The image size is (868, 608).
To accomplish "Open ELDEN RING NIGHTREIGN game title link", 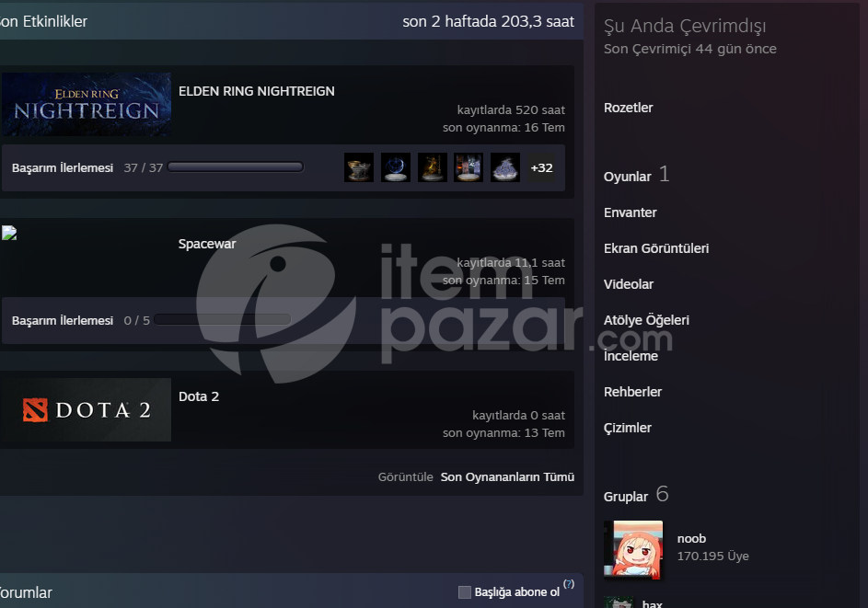I will tap(256, 91).
